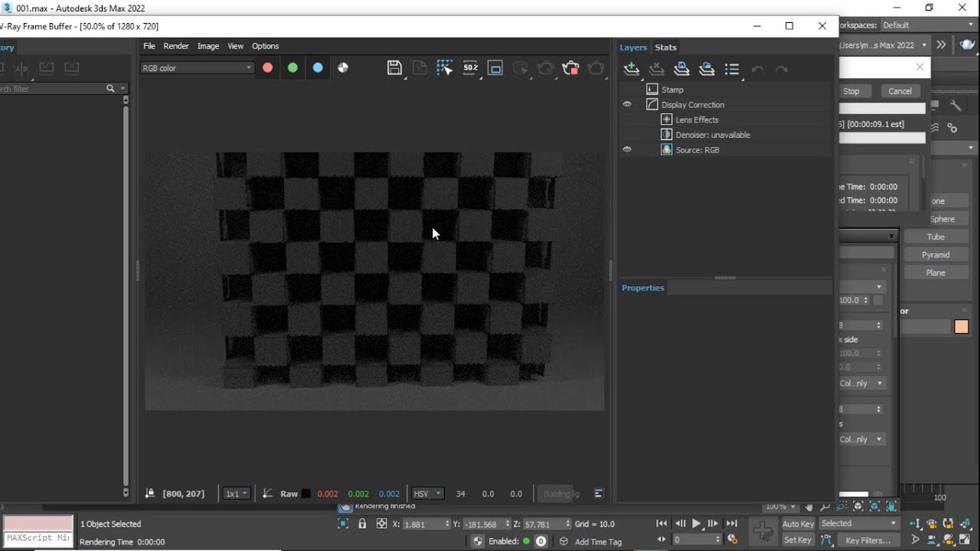
Task: Open the View menu in frame buffer
Action: (x=235, y=46)
